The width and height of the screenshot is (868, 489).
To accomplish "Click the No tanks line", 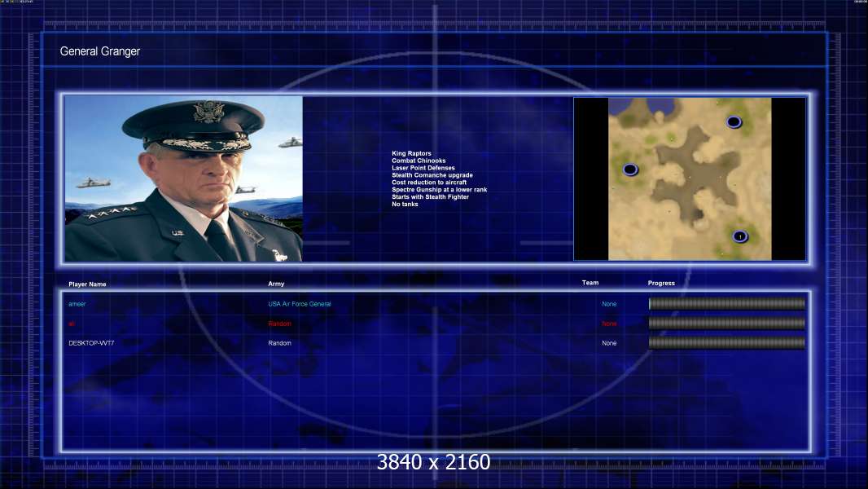I will (405, 204).
